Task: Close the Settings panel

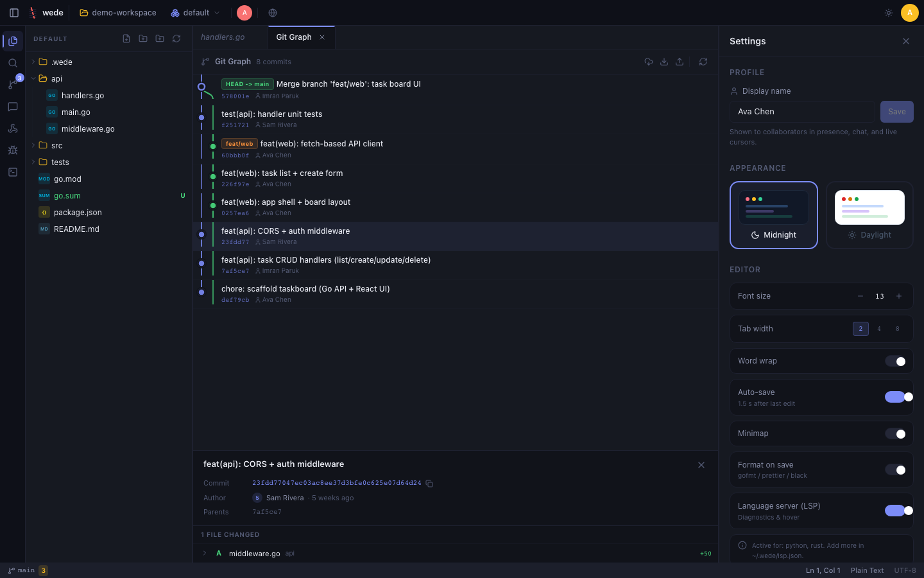Action: tap(906, 41)
